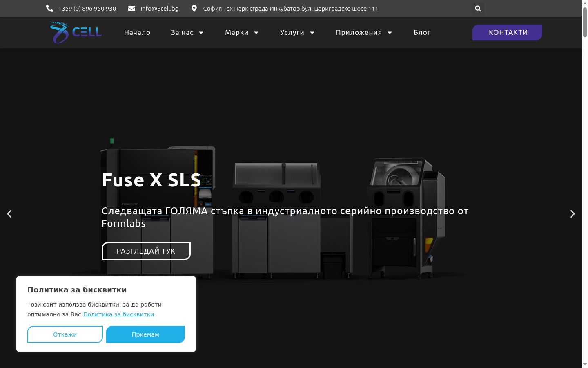Go to previous slide arrow

pos(9,214)
